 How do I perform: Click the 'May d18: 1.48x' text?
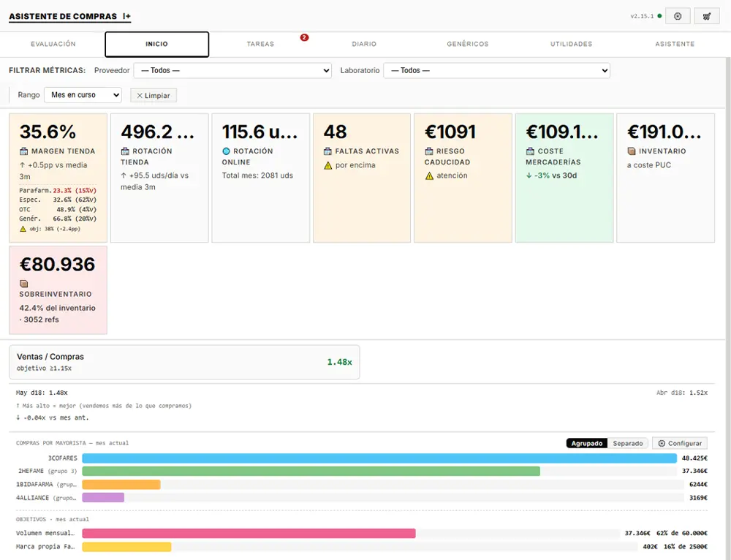pyautogui.click(x=42, y=393)
